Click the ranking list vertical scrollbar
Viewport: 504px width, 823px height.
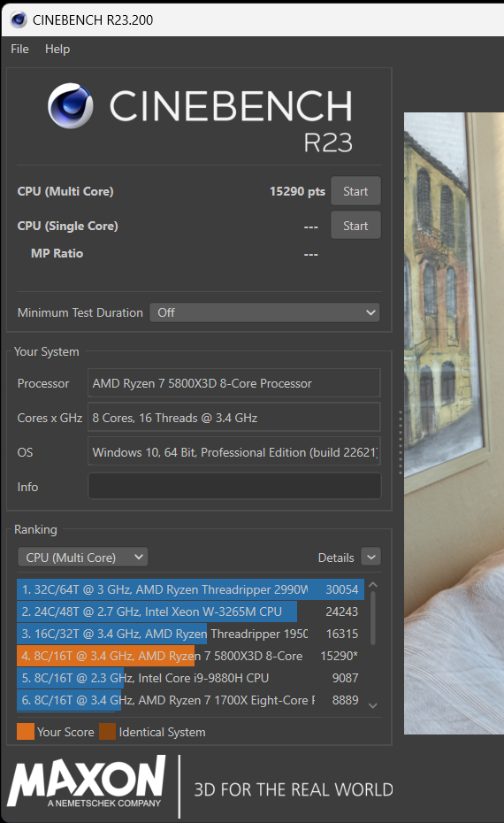tap(373, 618)
